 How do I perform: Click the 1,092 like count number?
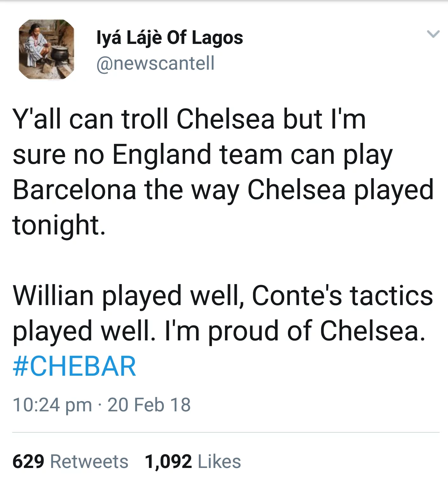point(168,461)
